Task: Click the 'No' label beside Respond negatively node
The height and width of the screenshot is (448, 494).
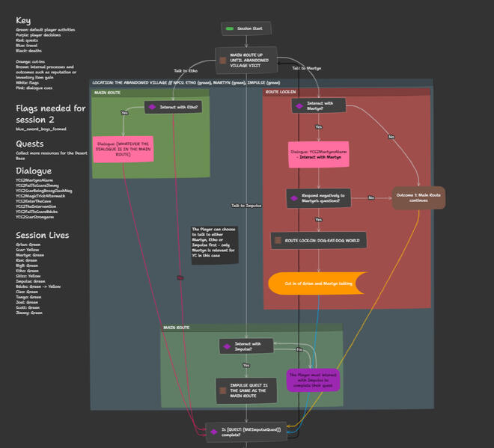Action: point(371,197)
